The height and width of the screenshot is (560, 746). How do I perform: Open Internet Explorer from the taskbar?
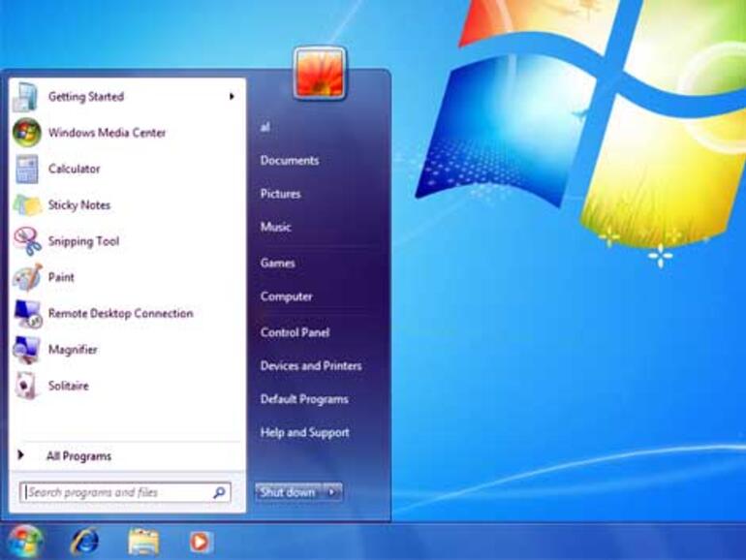pyautogui.click(x=84, y=542)
